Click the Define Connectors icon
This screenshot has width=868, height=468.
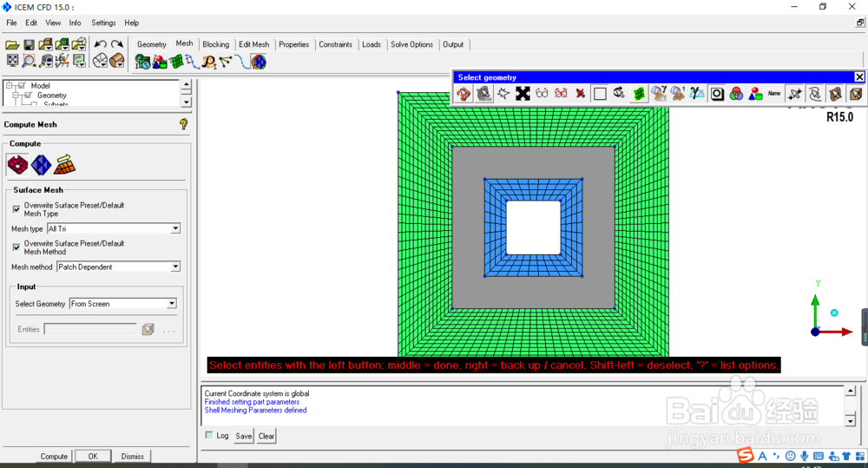coord(226,62)
